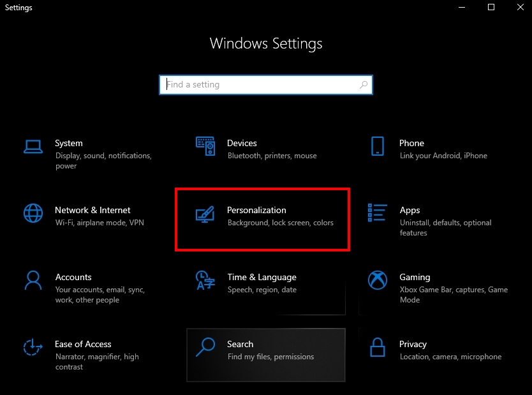The height and width of the screenshot is (395, 532).
Task: Open the Phone settings heading
Action: [411, 143]
